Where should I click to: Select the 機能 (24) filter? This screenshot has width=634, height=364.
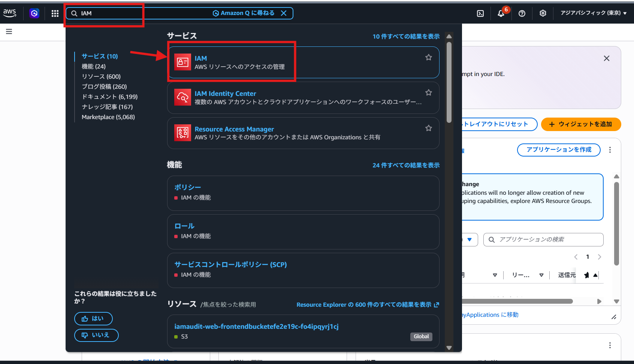coord(94,66)
